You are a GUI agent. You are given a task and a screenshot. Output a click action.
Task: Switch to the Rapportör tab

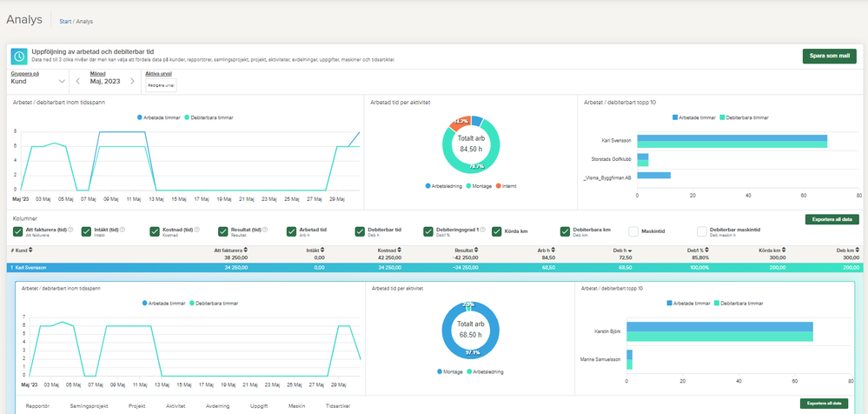coord(43,404)
